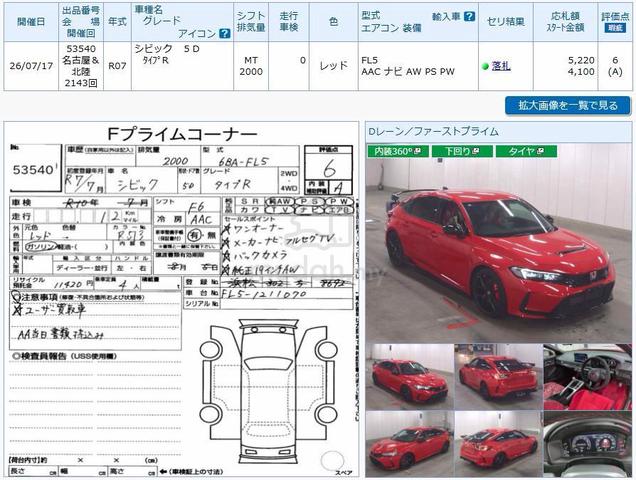This screenshot has height=480, width=636.
Task: Click the Dレーン／ファーストプライム heading
Action: [433, 131]
